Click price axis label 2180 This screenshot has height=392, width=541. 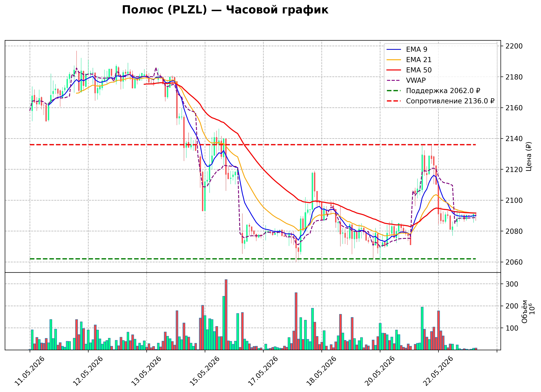click(x=514, y=77)
